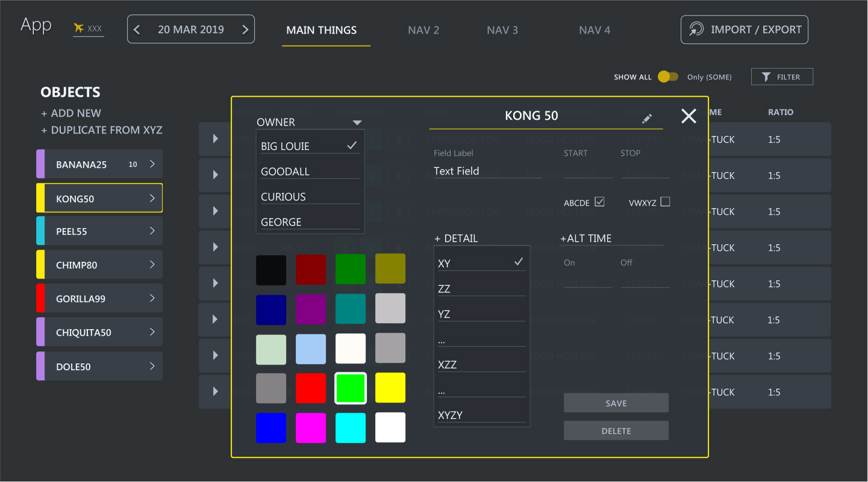Pick the purple color swatch
This screenshot has height=482, width=868.
tap(311, 309)
